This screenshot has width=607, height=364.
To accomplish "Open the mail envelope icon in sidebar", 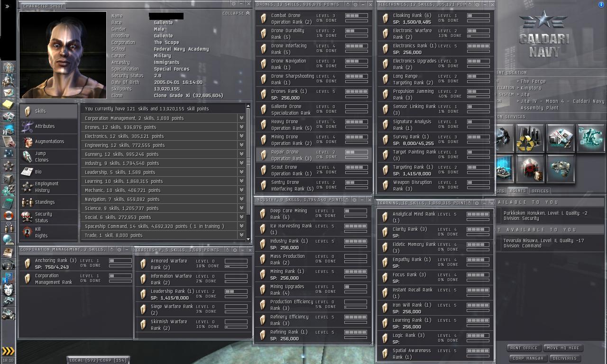I will 8,92.
